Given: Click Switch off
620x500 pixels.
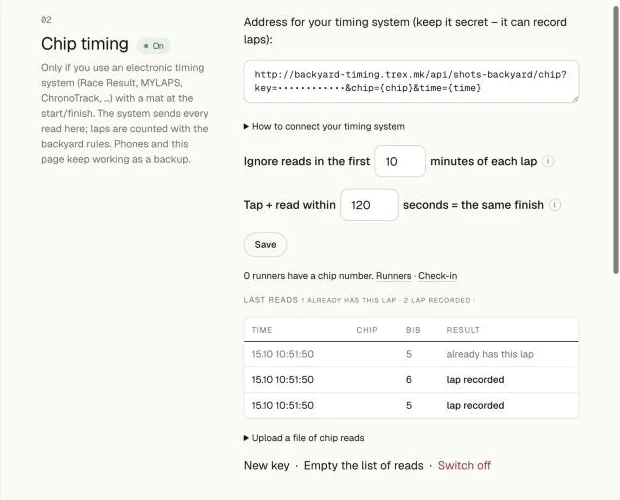Looking at the screenshot, I should pos(464,466).
